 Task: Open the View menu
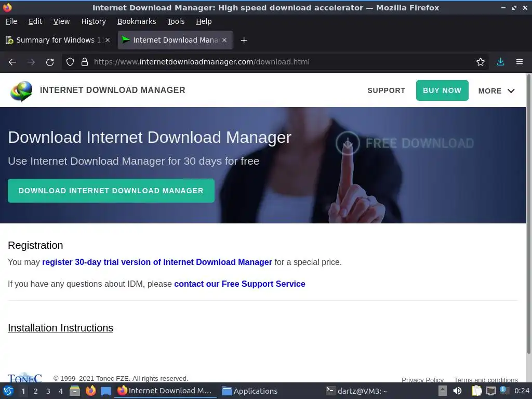(61, 21)
